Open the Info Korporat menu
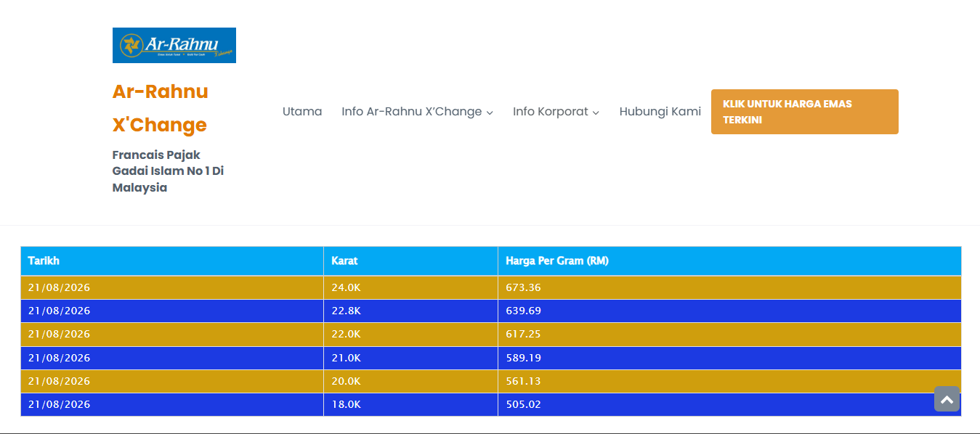 tap(556, 112)
